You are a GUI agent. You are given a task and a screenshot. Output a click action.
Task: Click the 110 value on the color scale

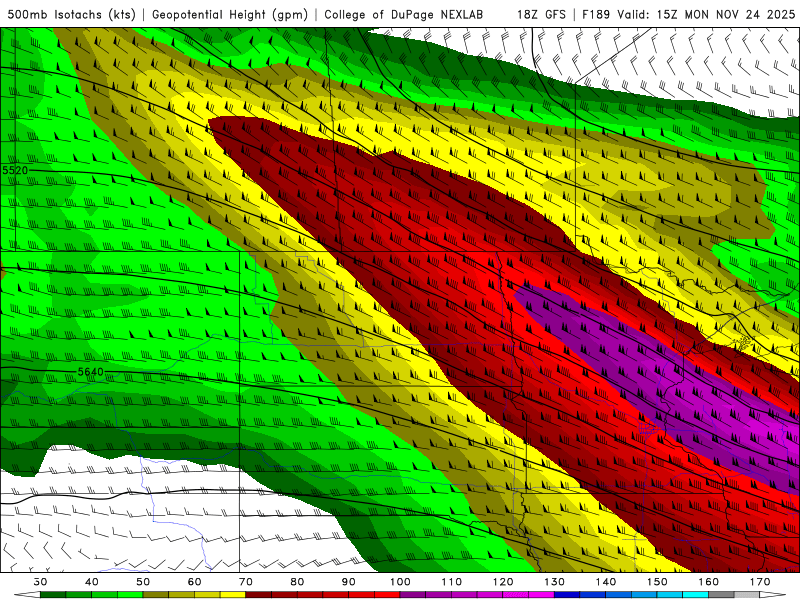click(x=452, y=582)
